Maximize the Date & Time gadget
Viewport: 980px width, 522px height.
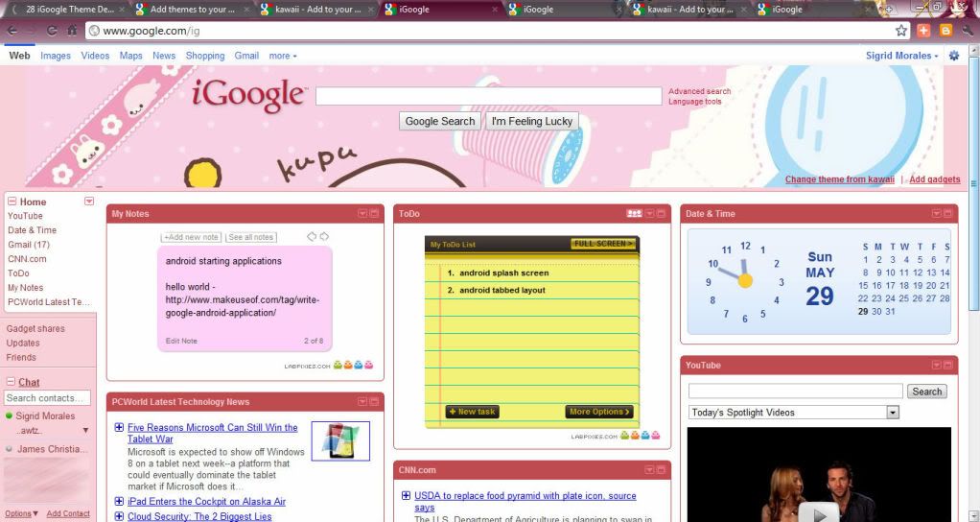[948, 214]
